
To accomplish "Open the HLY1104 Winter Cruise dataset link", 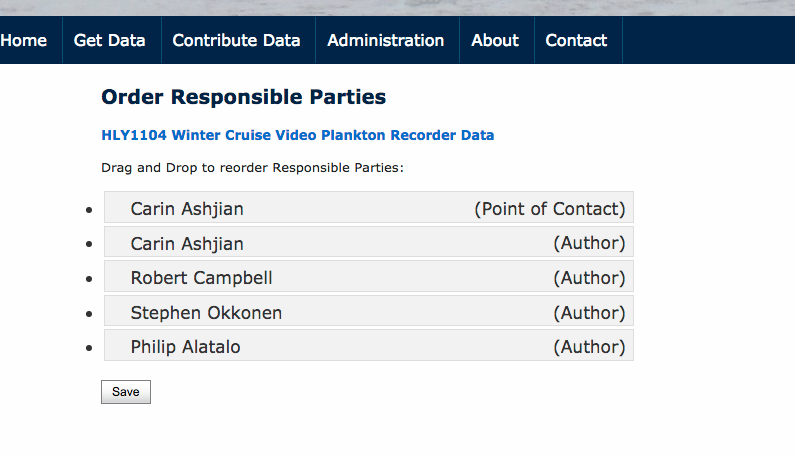I will tap(297, 135).
